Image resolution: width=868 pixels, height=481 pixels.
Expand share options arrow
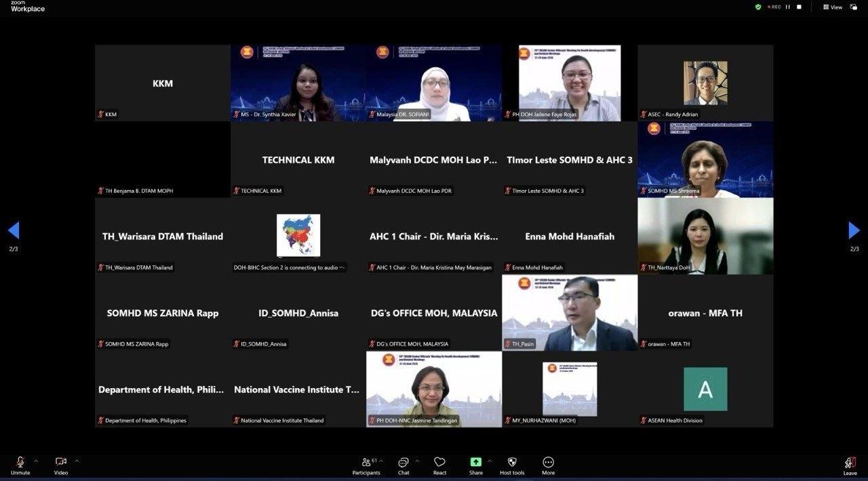tap(490, 461)
